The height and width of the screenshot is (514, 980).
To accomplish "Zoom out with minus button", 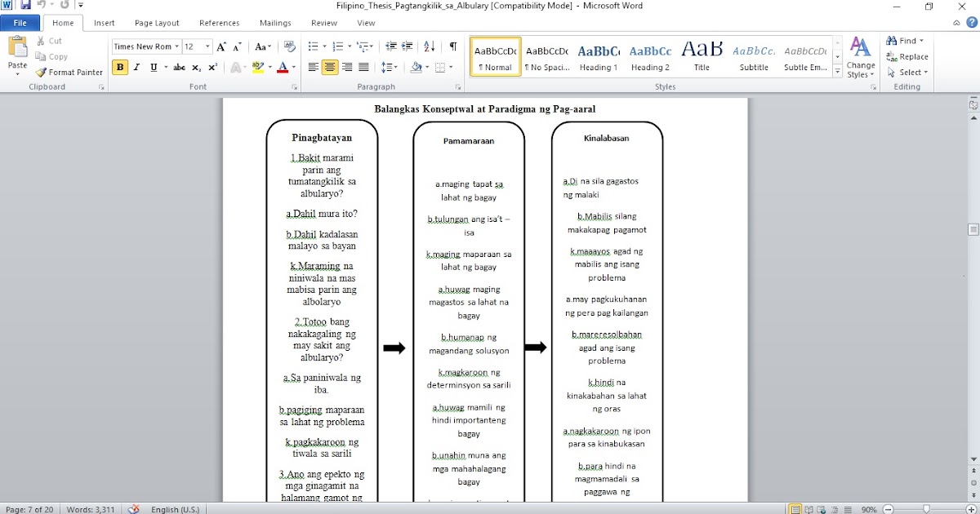I will [888, 509].
